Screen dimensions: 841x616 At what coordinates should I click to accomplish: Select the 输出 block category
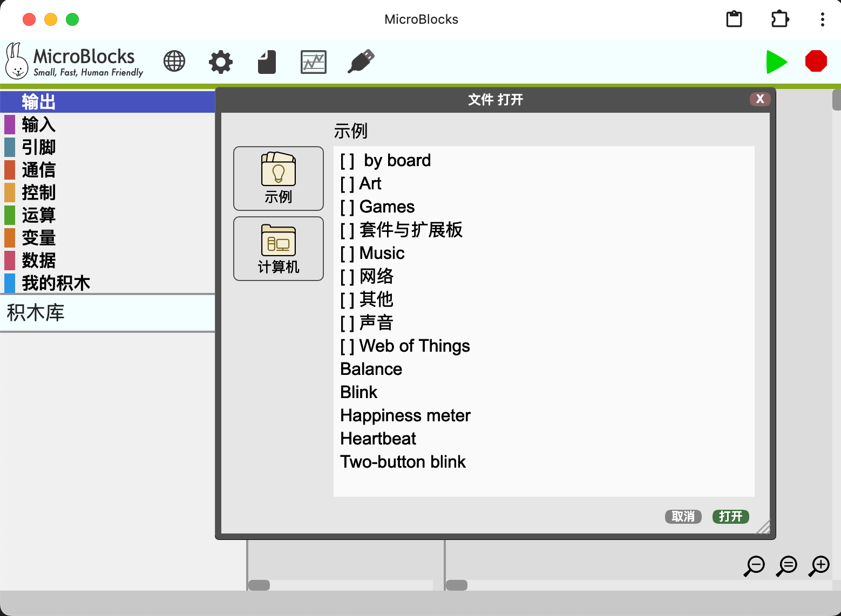(x=108, y=102)
